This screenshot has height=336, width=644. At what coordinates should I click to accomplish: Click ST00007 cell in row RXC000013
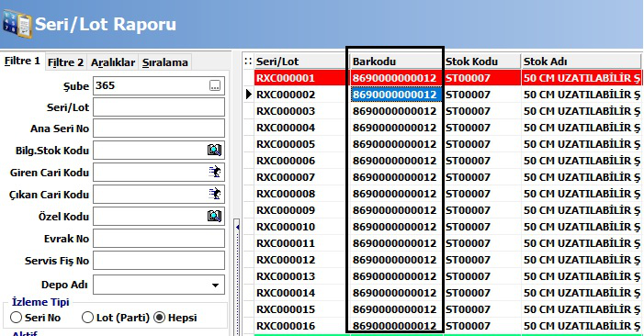(482, 276)
